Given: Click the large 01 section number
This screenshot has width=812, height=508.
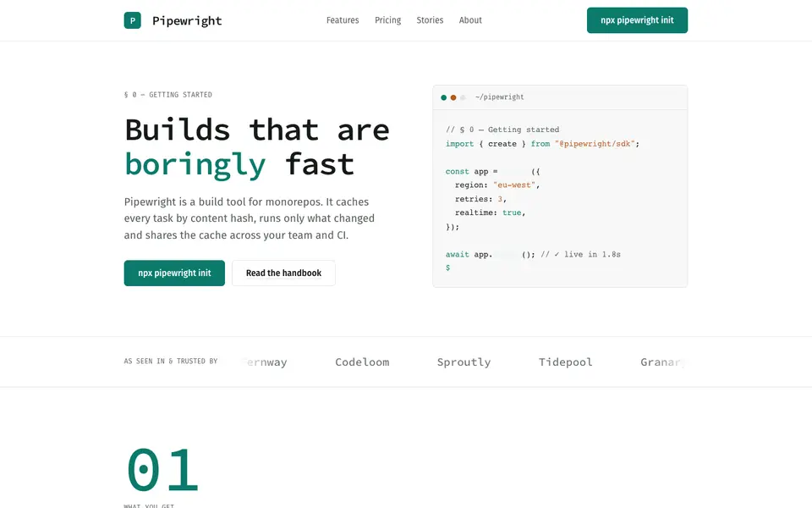Looking at the screenshot, I should click(x=162, y=470).
